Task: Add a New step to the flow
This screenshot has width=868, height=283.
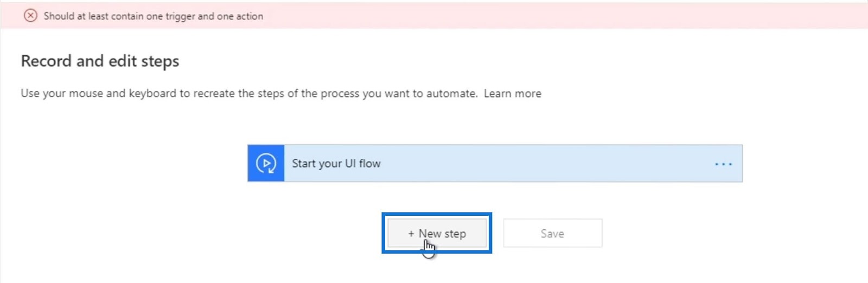Action: coord(437,233)
